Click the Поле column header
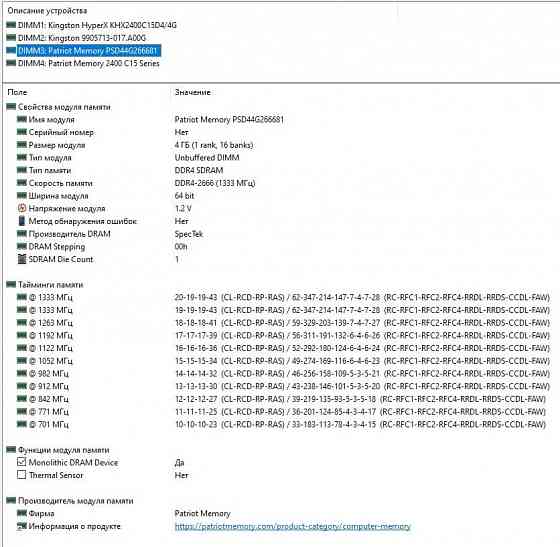560x547 pixels. [x=17, y=92]
